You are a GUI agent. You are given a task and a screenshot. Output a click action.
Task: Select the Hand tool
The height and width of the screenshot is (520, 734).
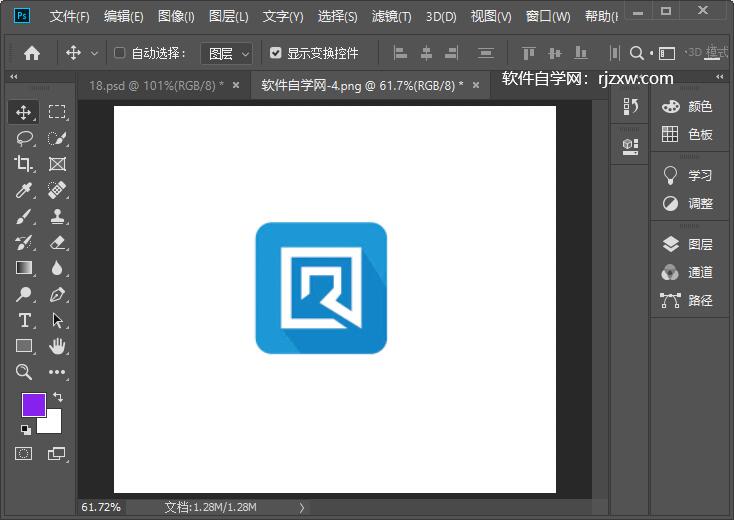coord(57,346)
